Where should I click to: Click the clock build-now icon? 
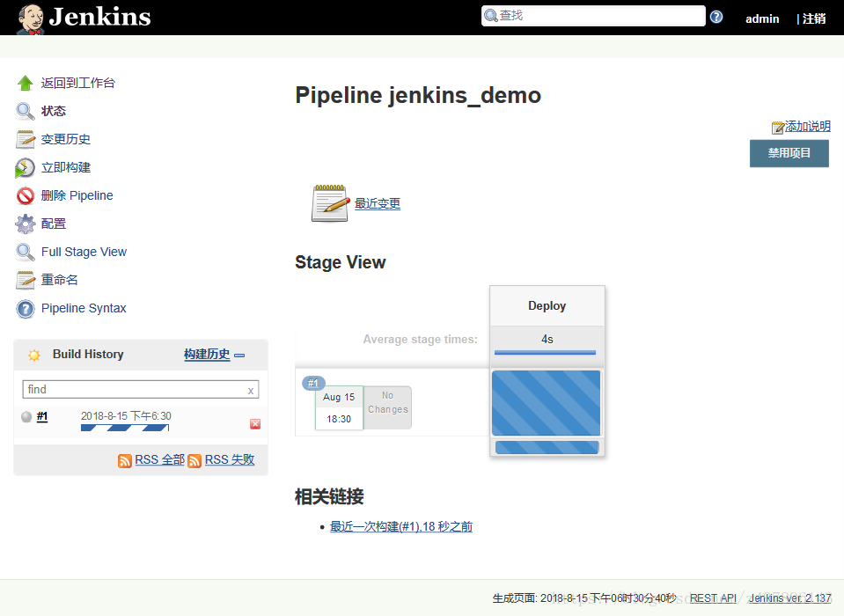tap(25, 167)
